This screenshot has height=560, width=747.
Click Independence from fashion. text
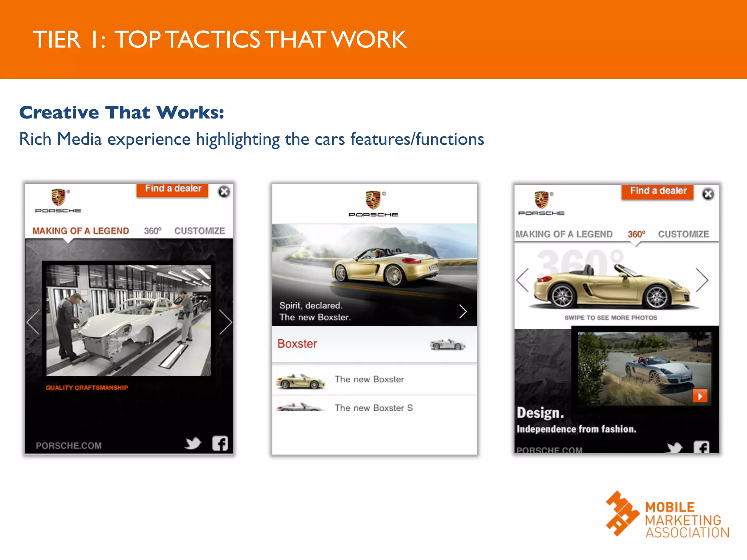576,429
